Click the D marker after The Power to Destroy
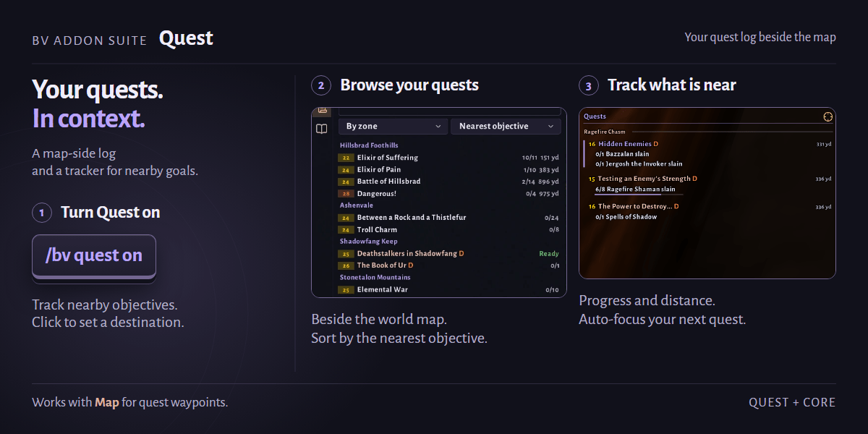The image size is (868, 434). coord(676,206)
